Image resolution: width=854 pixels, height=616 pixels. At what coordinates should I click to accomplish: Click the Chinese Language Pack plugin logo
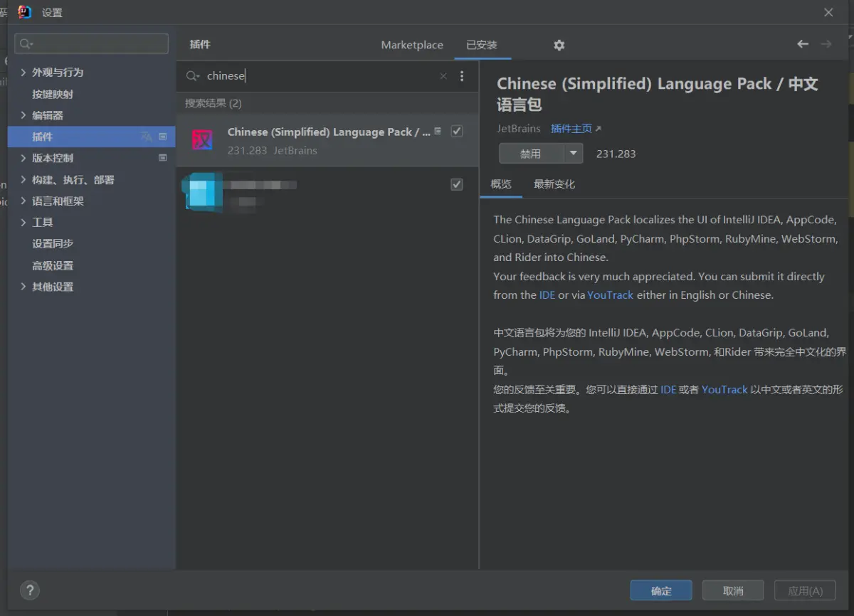click(202, 140)
